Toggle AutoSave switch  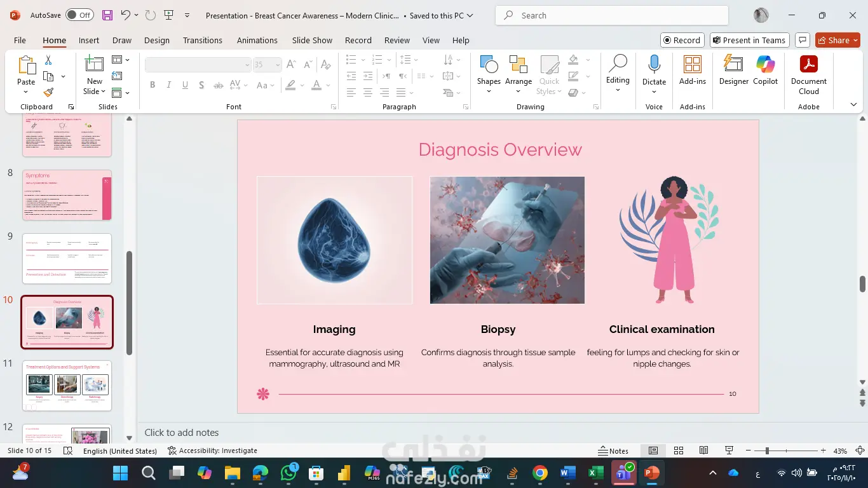(x=79, y=15)
